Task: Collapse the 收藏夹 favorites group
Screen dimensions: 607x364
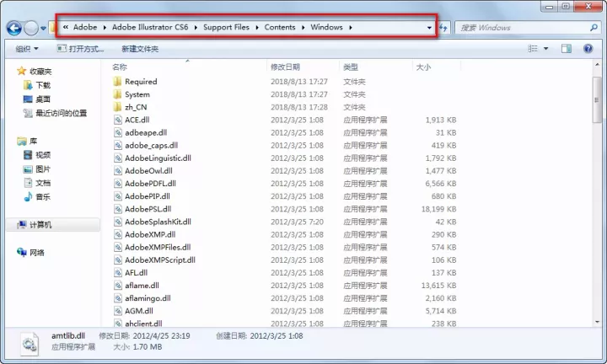Action: 11,72
